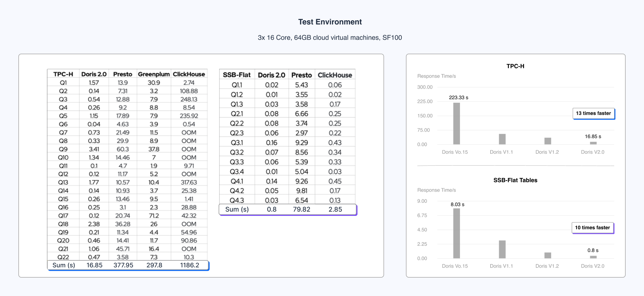Click the 225.00 axis label
644x296 pixels.
click(425, 101)
